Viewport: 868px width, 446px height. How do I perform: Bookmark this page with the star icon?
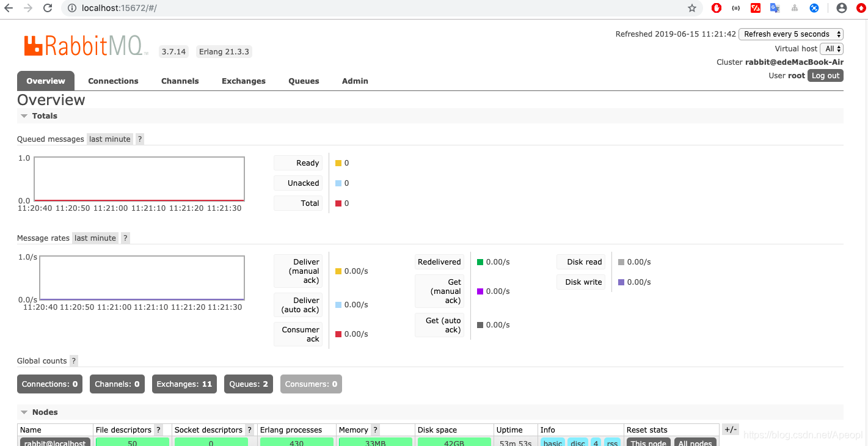click(x=692, y=8)
